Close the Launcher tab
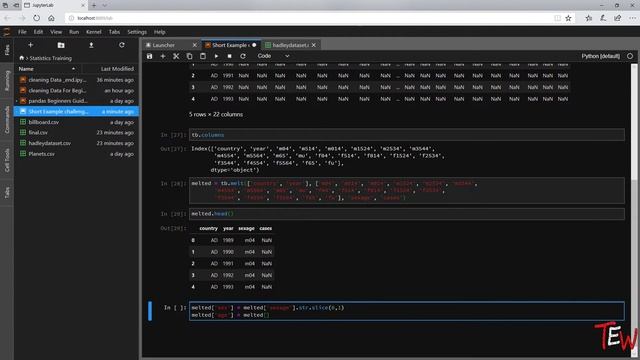 coord(194,45)
